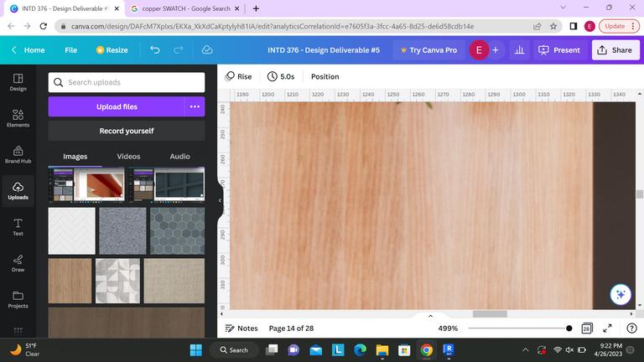This screenshot has height=362, width=644.
Task: Open Chrome tab search dropdown
Action: tap(563, 8)
